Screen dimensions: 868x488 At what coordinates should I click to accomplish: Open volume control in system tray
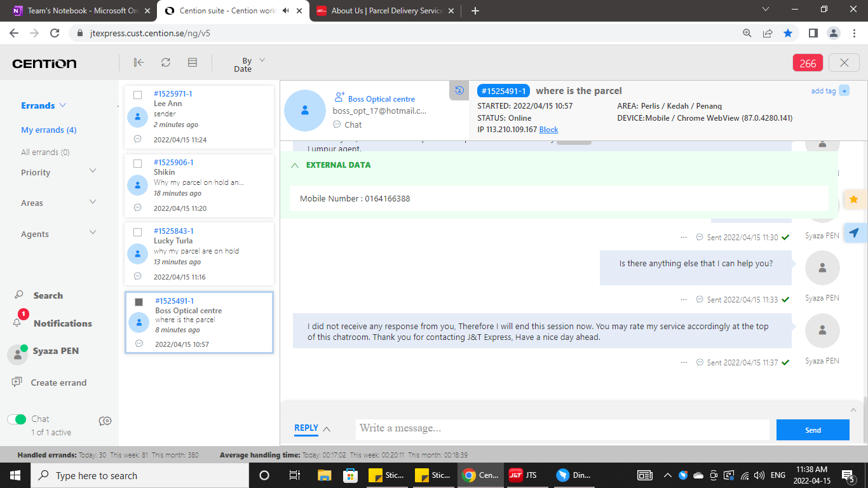pyautogui.click(x=760, y=475)
